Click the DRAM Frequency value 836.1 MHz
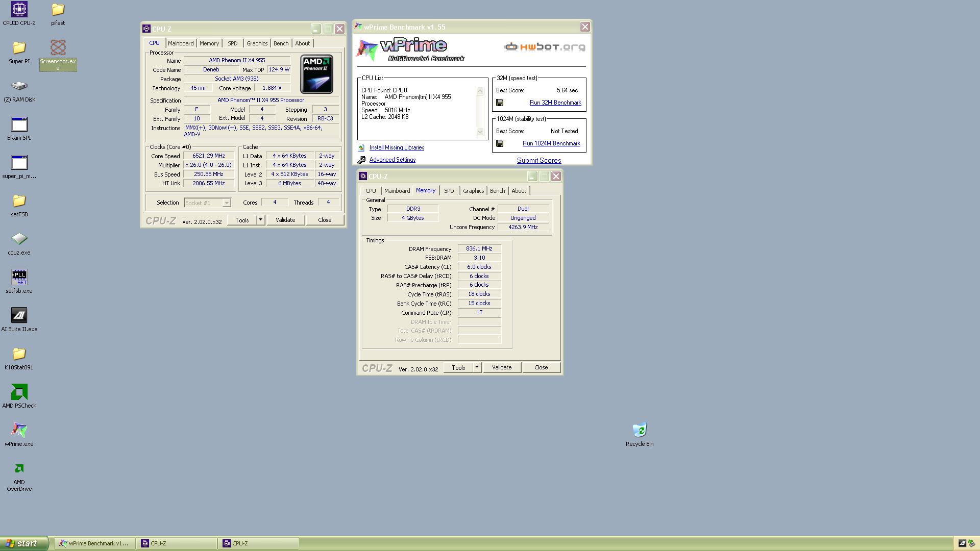 479,248
